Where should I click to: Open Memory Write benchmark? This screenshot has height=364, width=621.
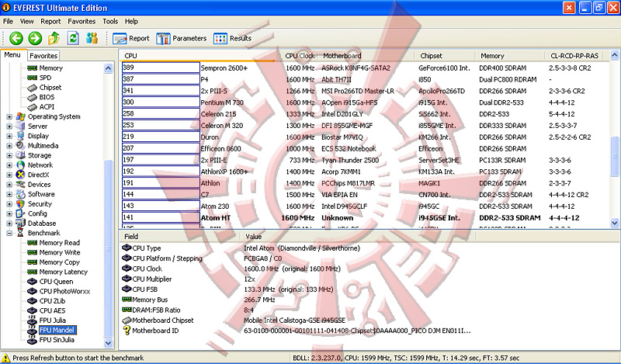point(60,253)
